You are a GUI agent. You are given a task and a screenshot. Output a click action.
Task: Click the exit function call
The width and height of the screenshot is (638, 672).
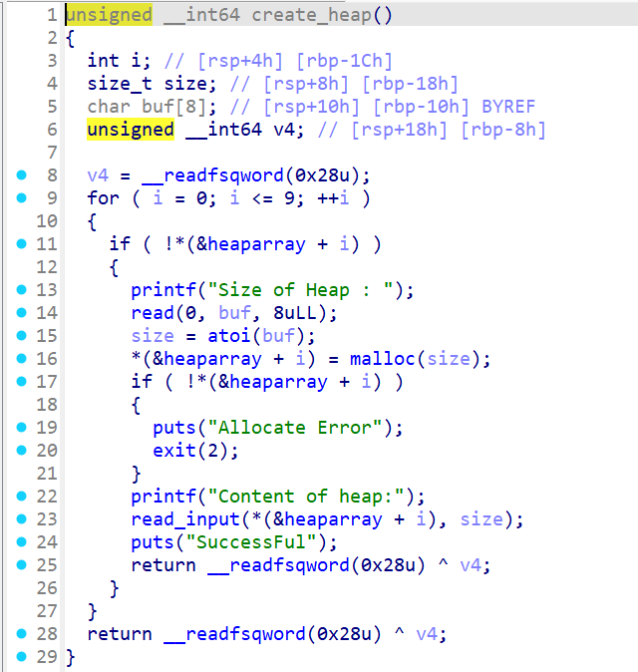[x=174, y=451]
